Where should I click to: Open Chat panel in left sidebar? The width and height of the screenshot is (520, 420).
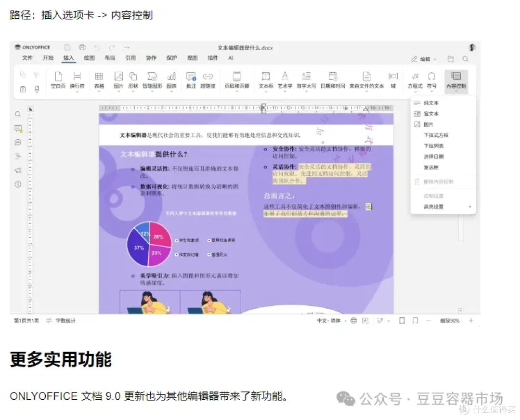click(18, 142)
